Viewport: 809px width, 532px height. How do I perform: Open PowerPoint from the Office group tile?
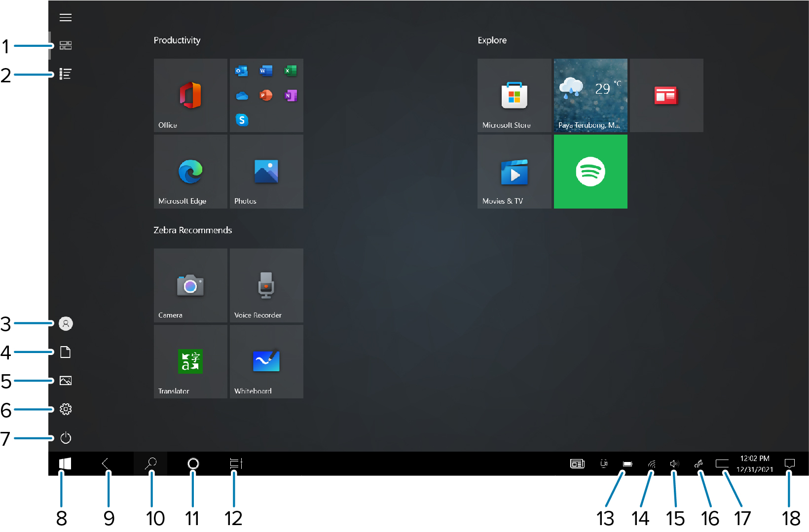point(266,95)
